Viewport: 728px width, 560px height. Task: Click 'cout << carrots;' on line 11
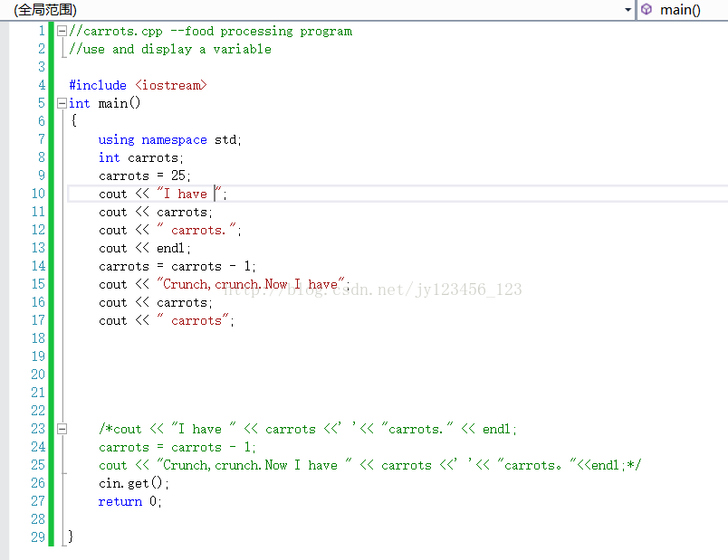point(156,212)
